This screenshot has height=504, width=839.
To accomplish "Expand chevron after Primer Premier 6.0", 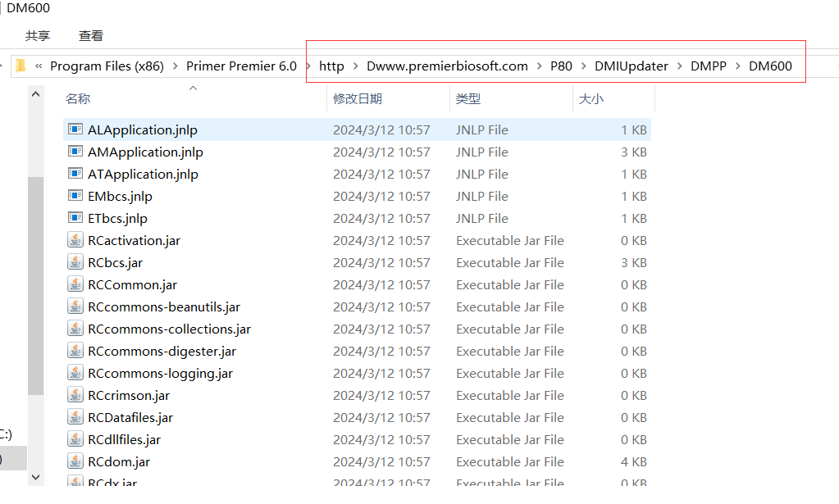I will click(x=308, y=66).
